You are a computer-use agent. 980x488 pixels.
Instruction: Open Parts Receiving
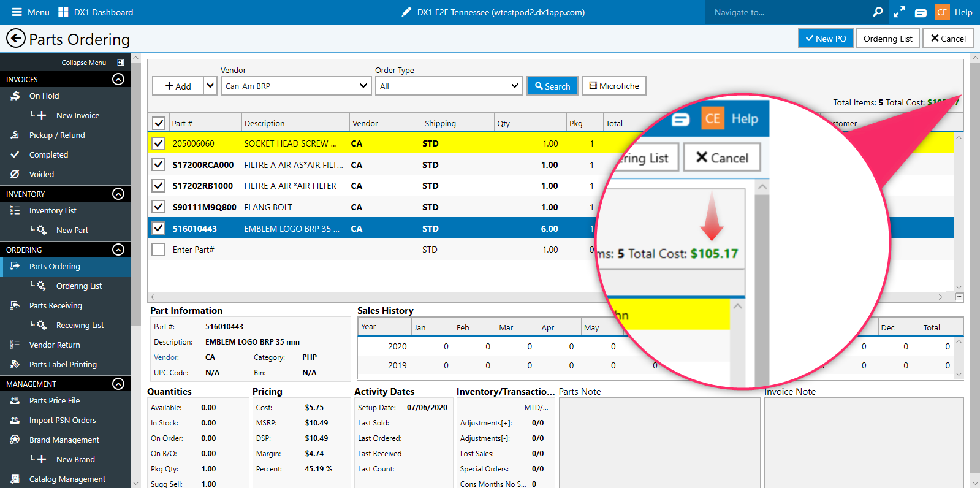tap(56, 305)
